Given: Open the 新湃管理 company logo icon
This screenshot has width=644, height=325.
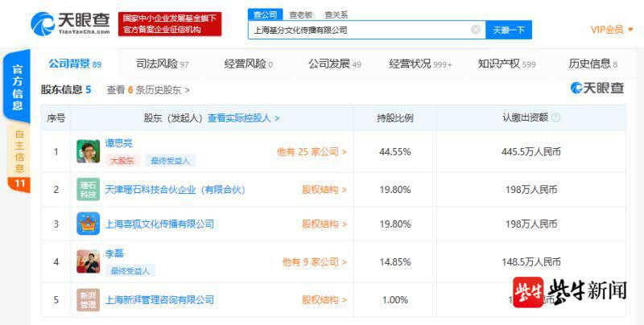Looking at the screenshot, I should click(x=88, y=300).
